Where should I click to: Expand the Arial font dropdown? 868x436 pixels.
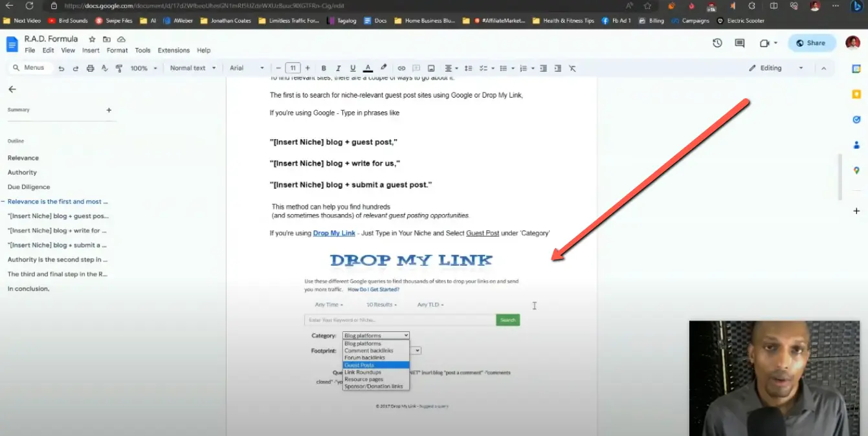(247, 68)
